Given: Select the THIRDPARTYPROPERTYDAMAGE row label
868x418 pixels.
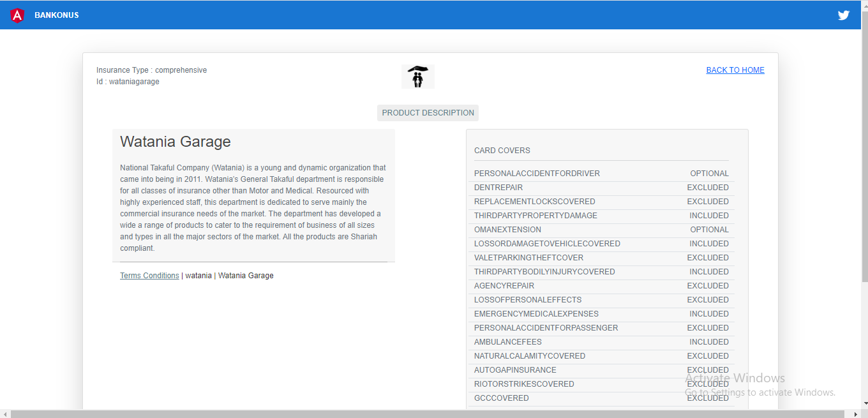Looking at the screenshot, I should tap(535, 216).
